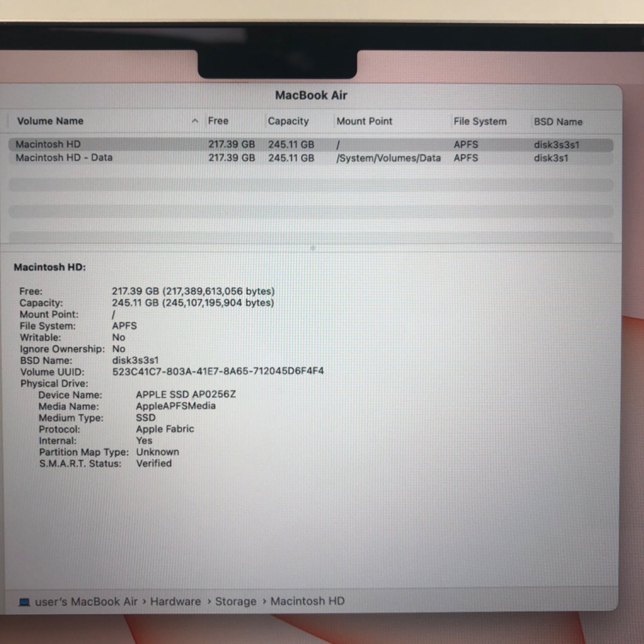Viewport: 644px width, 644px height.
Task: Sort volumes by the File System column
Action: click(x=480, y=121)
